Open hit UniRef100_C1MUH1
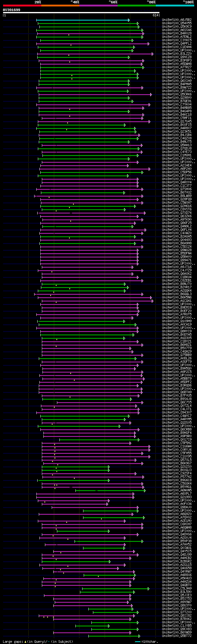Image resolution: width=197 pixels, height=644 pixels. coord(177,155)
